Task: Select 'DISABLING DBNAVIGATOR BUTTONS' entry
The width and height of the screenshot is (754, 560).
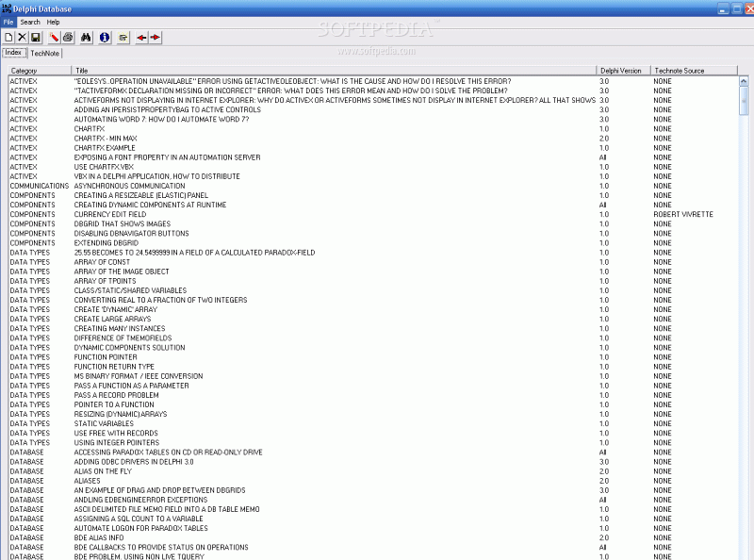Action: [x=373, y=234]
